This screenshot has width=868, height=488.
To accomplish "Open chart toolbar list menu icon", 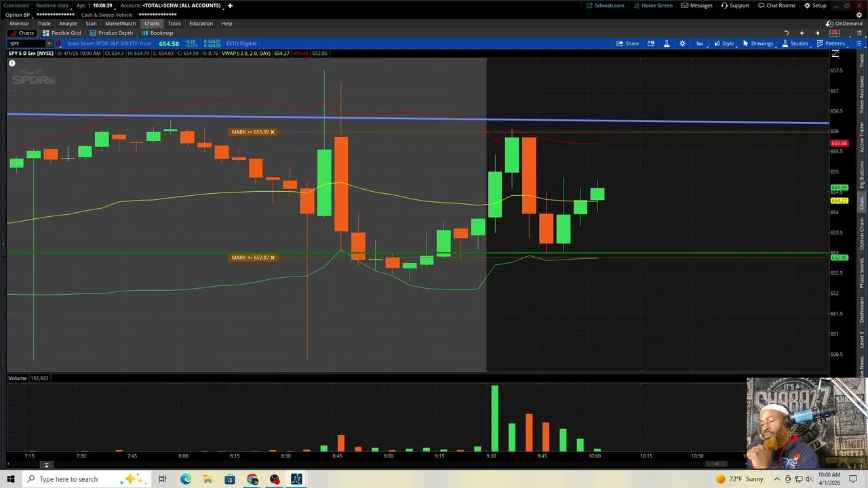I will (858, 43).
